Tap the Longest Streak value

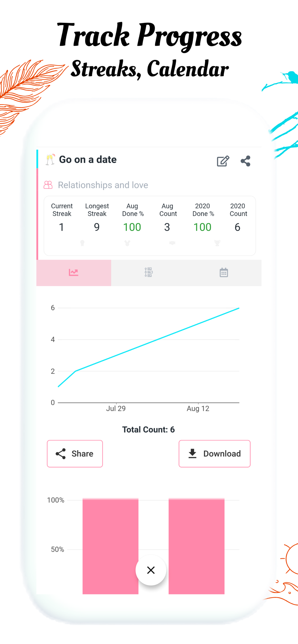(x=97, y=227)
